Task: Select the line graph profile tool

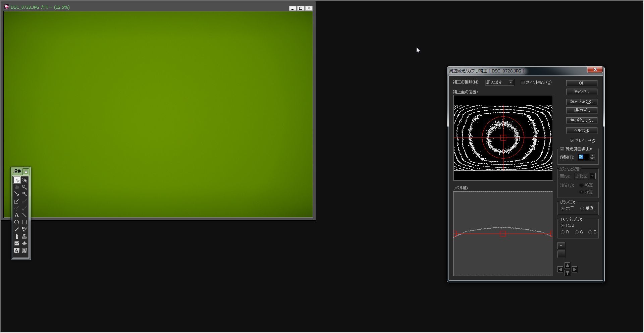Action: [x=17, y=243]
